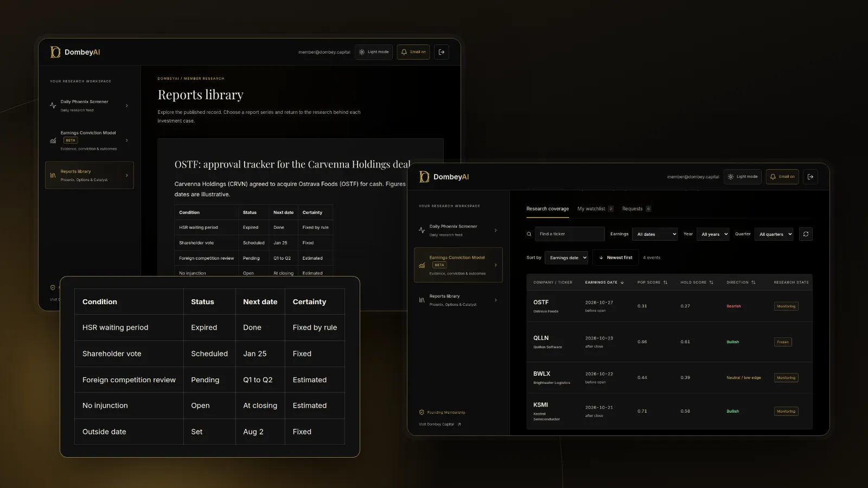868x488 pixels.
Task: Open the Visit Dombey Capital link
Action: click(x=440, y=425)
